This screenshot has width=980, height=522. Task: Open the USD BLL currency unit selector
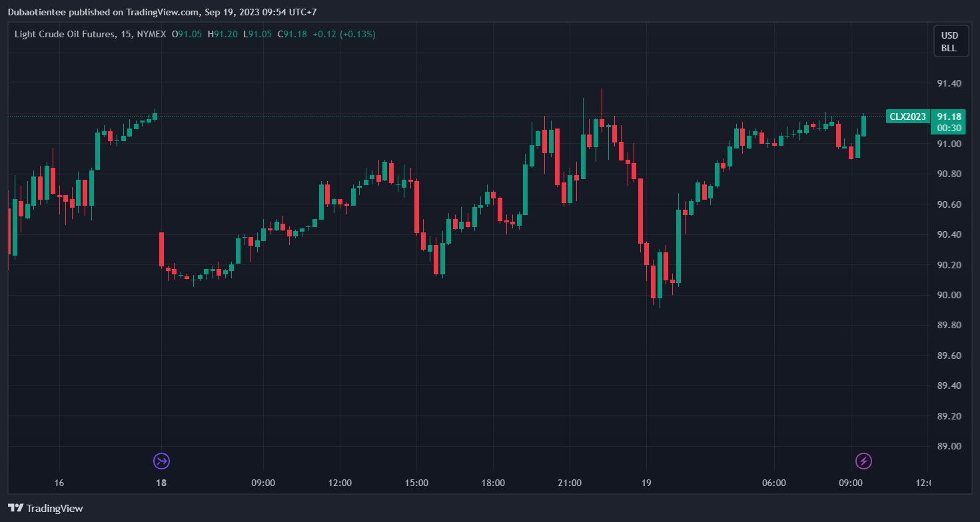pyautogui.click(x=949, y=41)
